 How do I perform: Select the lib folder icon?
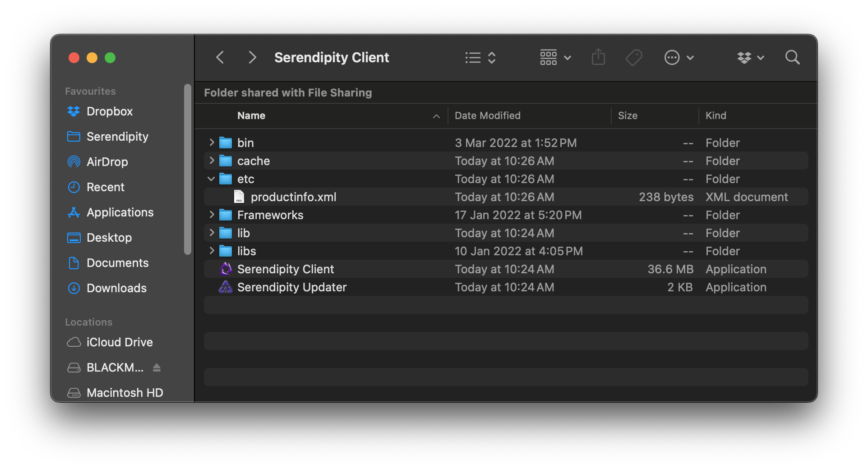[226, 233]
